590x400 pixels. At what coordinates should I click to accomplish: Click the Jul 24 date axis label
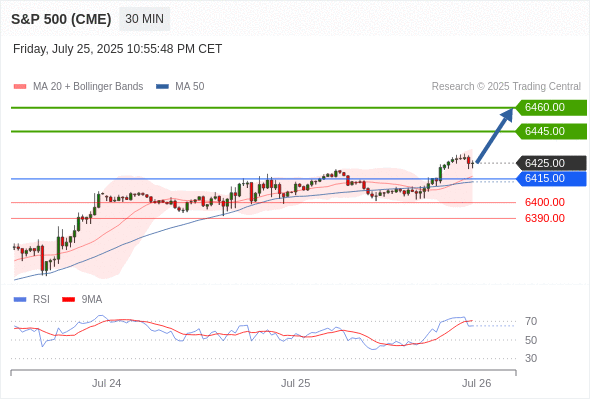point(107,383)
